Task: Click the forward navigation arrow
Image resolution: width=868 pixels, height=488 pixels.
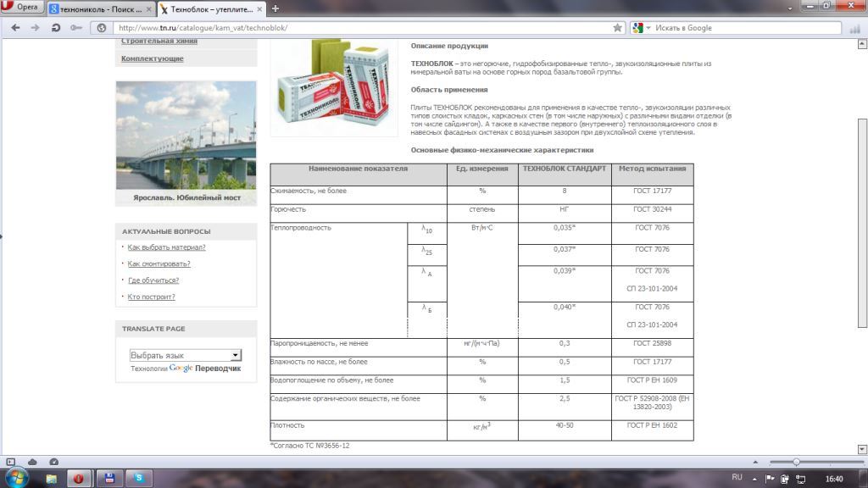Action: tap(35, 27)
